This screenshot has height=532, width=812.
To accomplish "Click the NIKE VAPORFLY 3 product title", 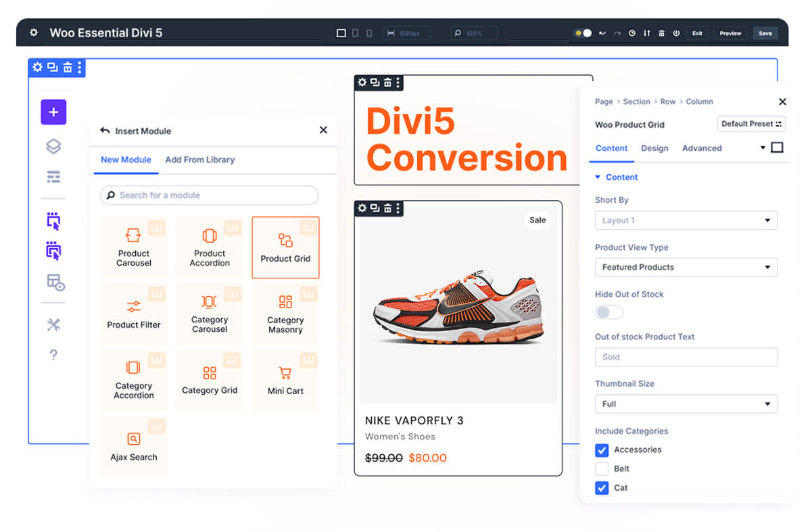I will point(414,420).
